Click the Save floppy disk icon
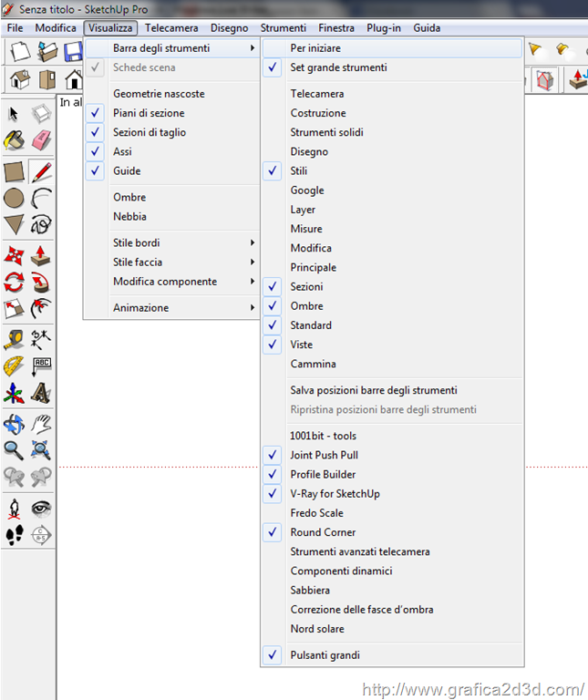Viewport: 588px width, 700px height. pyautogui.click(x=73, y=52)
